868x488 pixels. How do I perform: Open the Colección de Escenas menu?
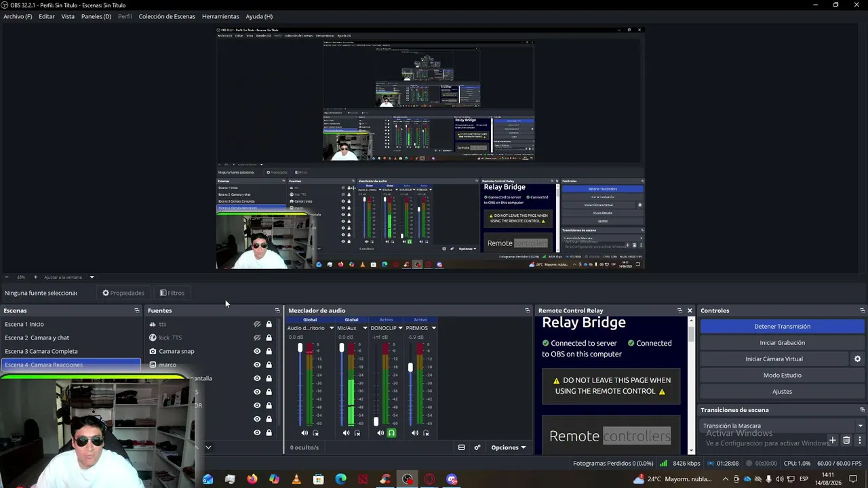(x=167, y=16)
